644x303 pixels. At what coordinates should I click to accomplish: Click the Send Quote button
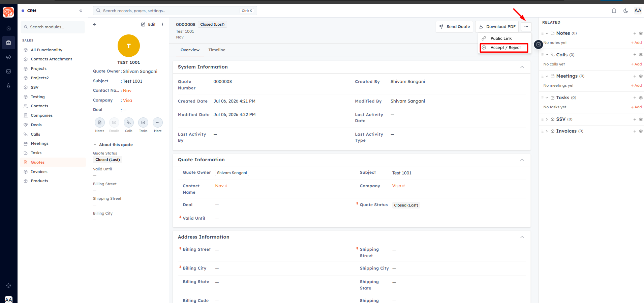click(454, 27)
